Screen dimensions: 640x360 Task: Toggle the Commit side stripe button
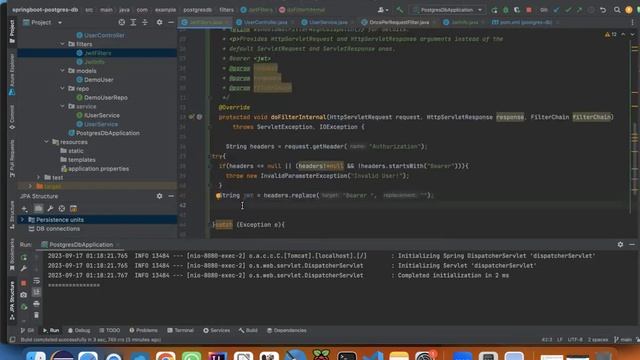(x=12, y=118)
